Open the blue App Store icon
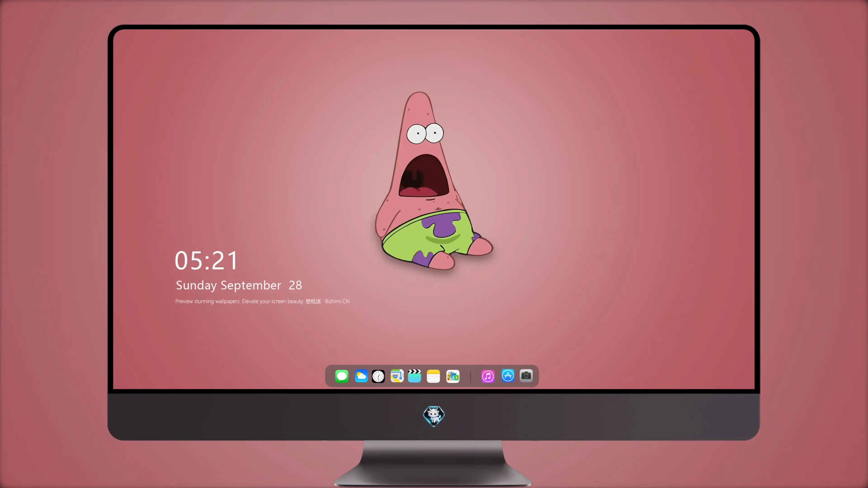This screenshot has width=868, height=488. click(508, 376)
